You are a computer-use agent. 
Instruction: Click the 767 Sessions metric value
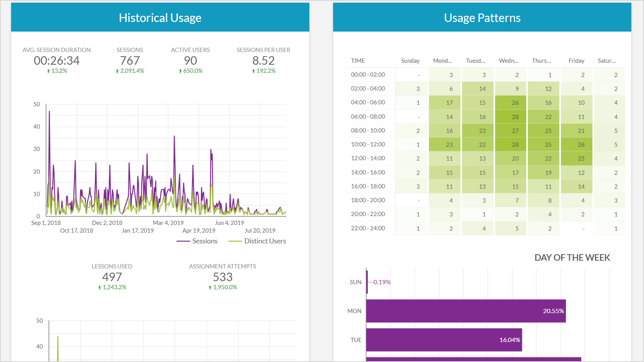coord(130,61)
